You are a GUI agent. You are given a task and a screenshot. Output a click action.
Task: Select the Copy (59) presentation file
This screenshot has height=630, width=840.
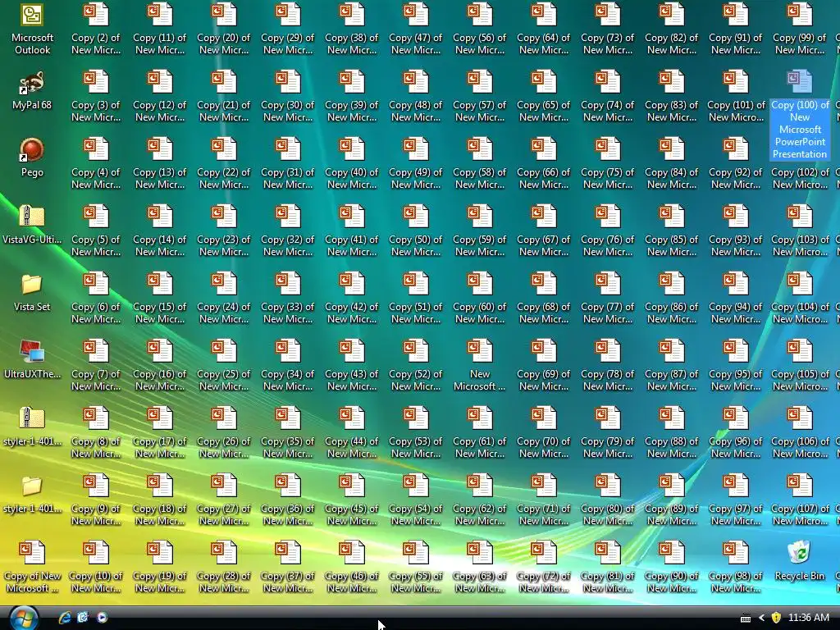480,231
